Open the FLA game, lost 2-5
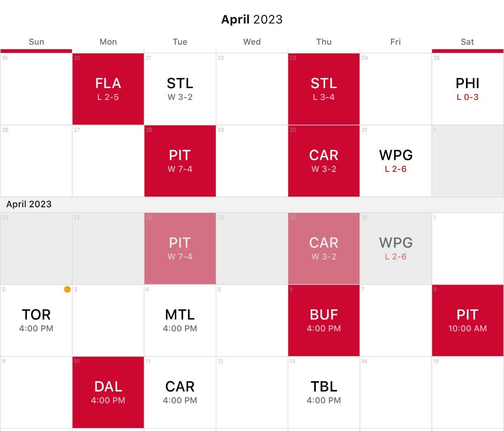The height and width of the screenshot is (431, 504). pos(108,89)
